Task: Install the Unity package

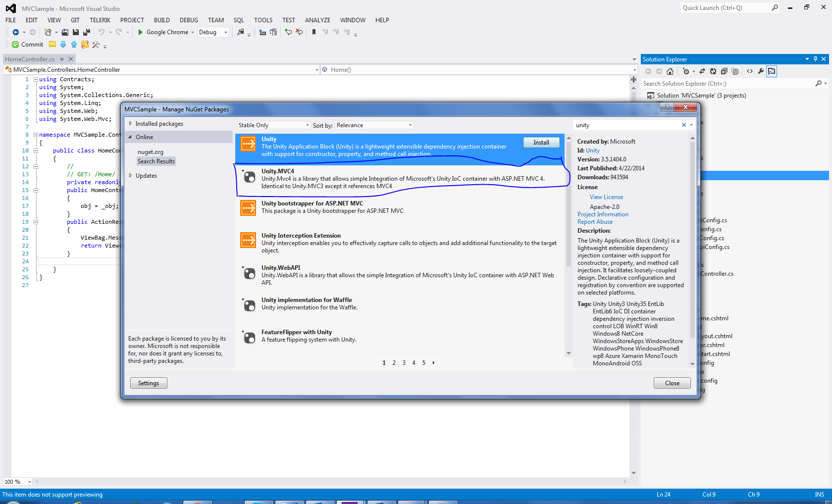Action: coord(541,143)
